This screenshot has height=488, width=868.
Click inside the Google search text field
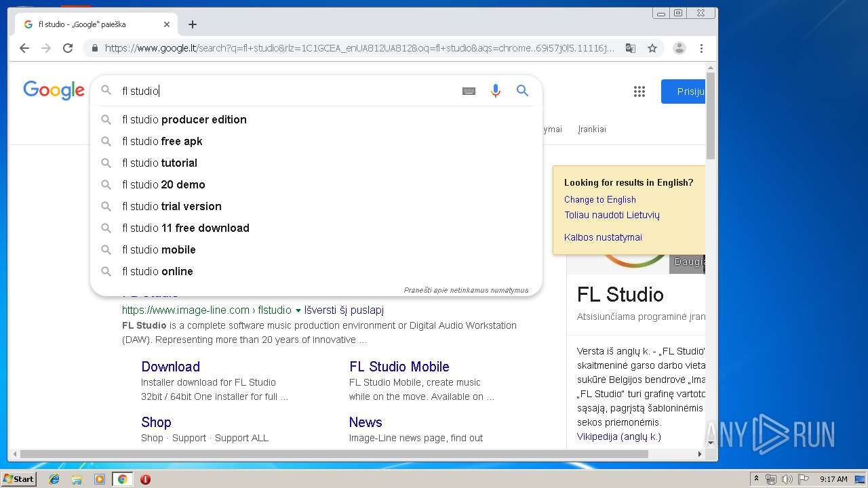tap(288, 91)
